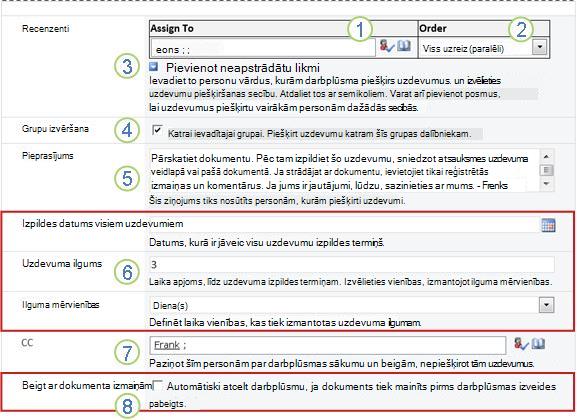Click 'Beigt ar dokumenta izmaiņām' label text
Image resolution: width=577 pixels, height=420 pixels.
click(86, 385)
